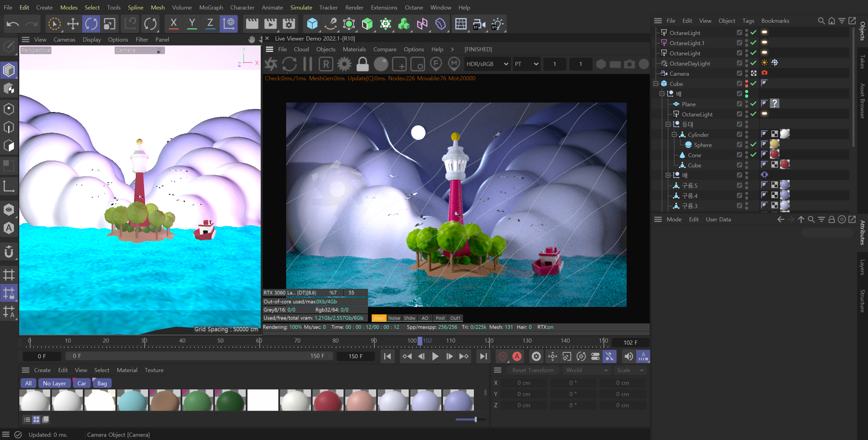Add a light from toolbar
Viewport: 868px width, 440px height.
497,24
